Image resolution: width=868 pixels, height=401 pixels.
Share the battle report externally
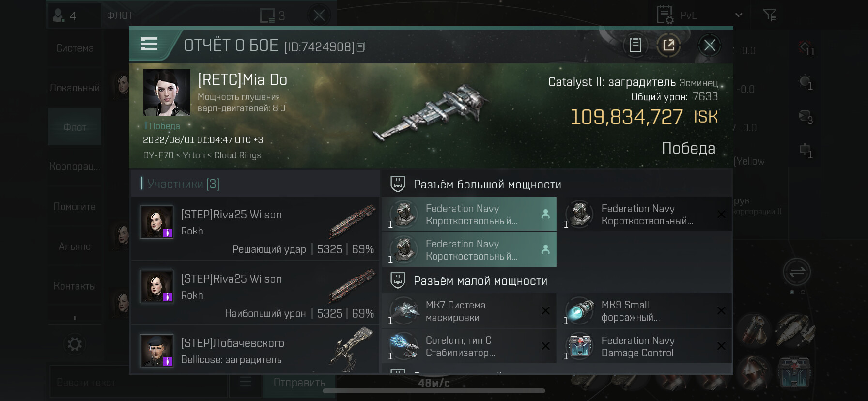coord(668,46)
